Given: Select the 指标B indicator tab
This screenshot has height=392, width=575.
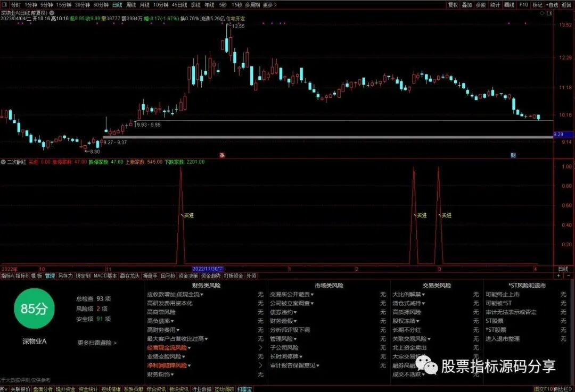Looking at the screenshot, I should 22,276.
